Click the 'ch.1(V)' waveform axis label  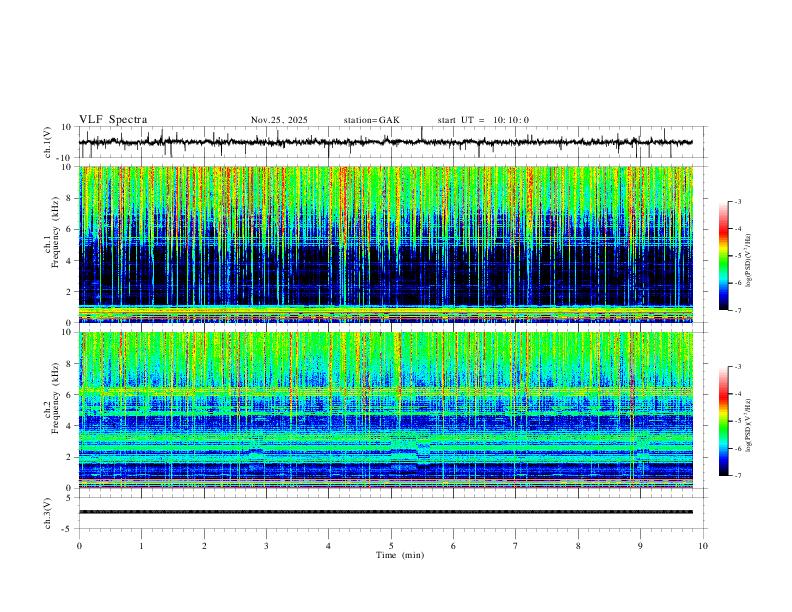[48, 142]
